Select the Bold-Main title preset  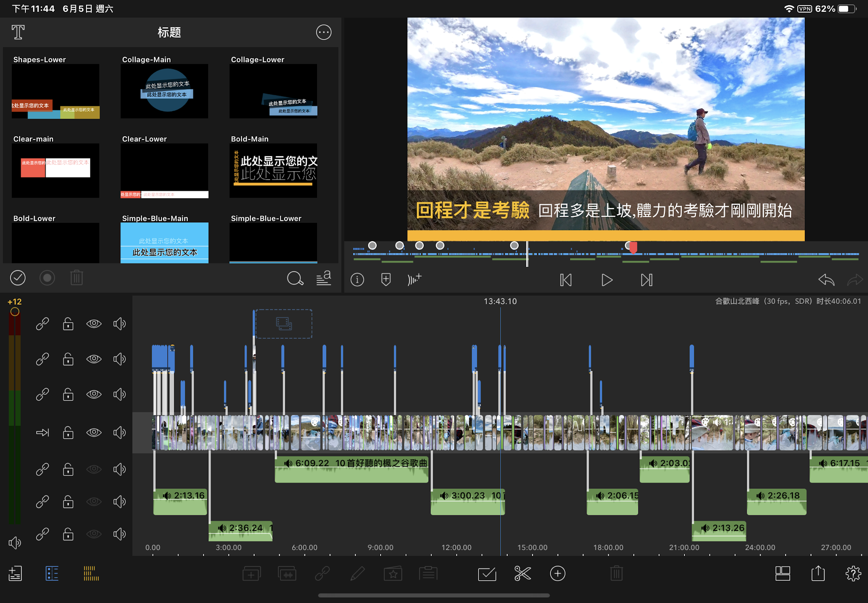click(273, 170)
